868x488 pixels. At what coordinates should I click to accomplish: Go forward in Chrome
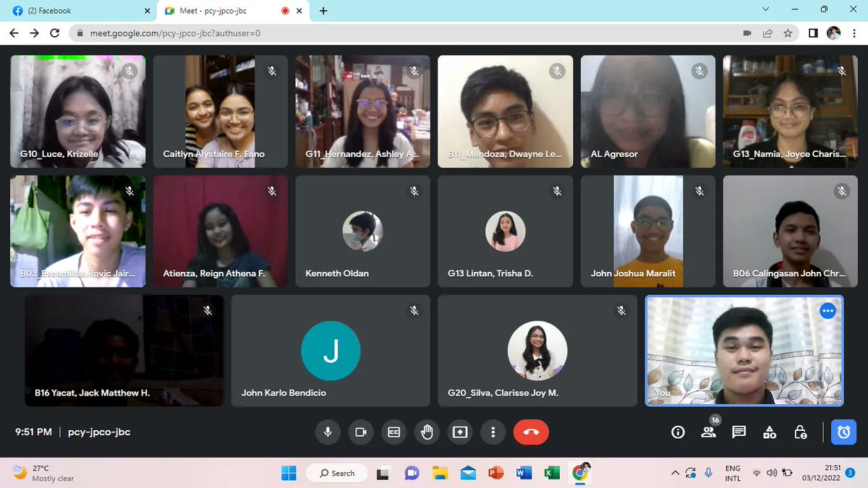pos(34,33)
